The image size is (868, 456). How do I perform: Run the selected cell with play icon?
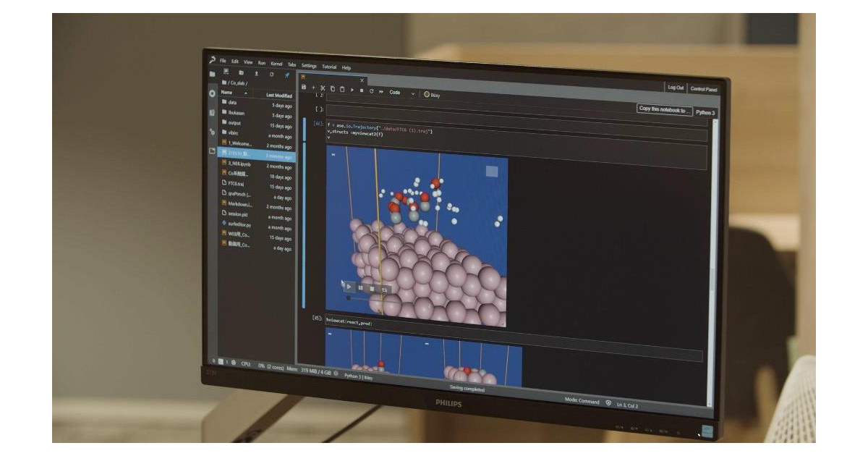(352, 90)
